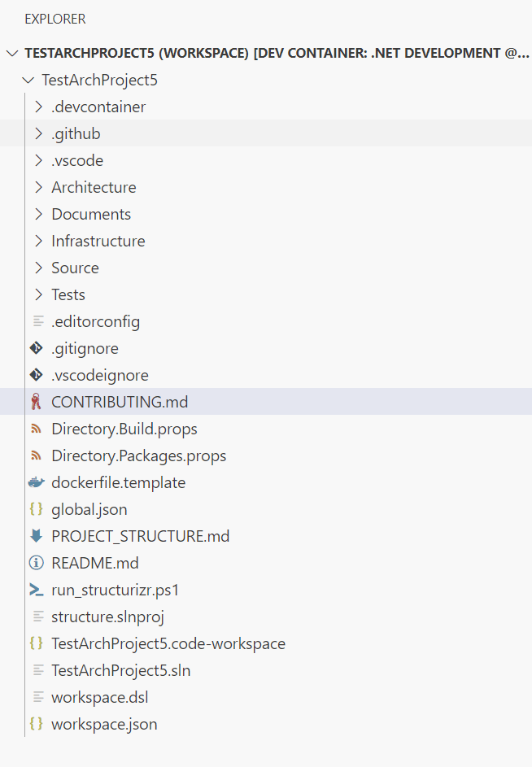Viewport: 532px width, 767px height.
Task: Click the RSS-style icon for Directory.Build.props
Action: tap(36, 429)
